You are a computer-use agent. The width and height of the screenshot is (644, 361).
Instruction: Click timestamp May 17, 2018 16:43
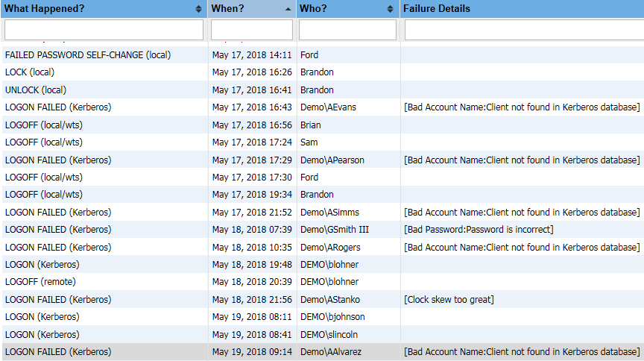tap(252, 107)
